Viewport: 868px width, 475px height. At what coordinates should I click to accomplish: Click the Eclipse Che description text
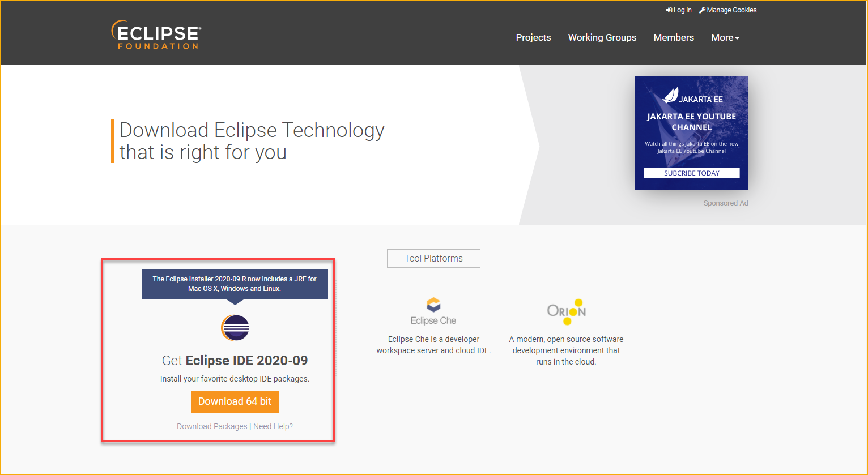(433, 345)
